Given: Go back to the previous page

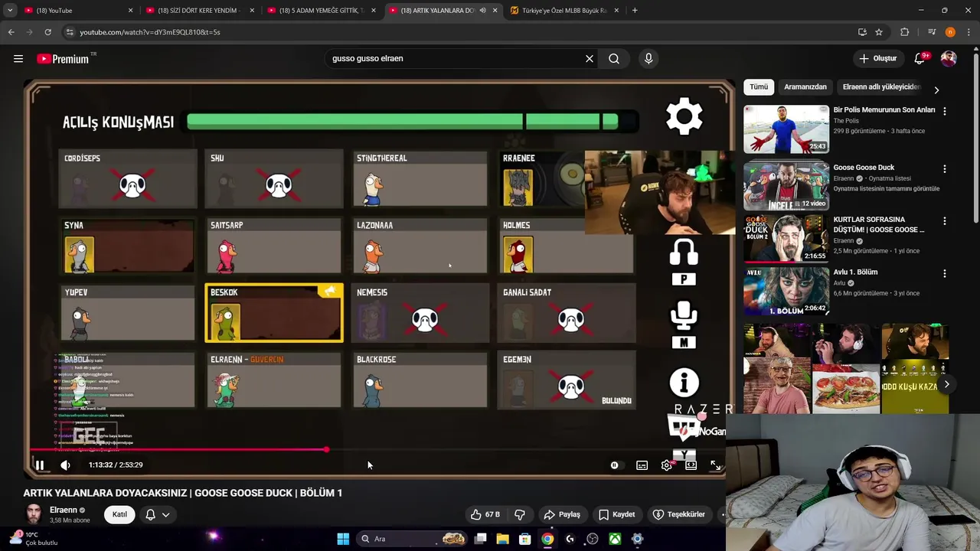Looking at the screenshot, I should (x=11, y=32).
